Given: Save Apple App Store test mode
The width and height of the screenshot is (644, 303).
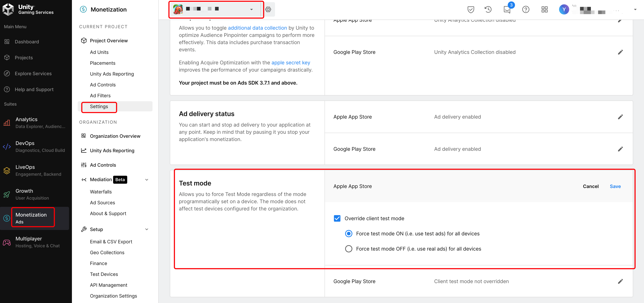Looking at the screenshot, I should [x=615, y=186].
